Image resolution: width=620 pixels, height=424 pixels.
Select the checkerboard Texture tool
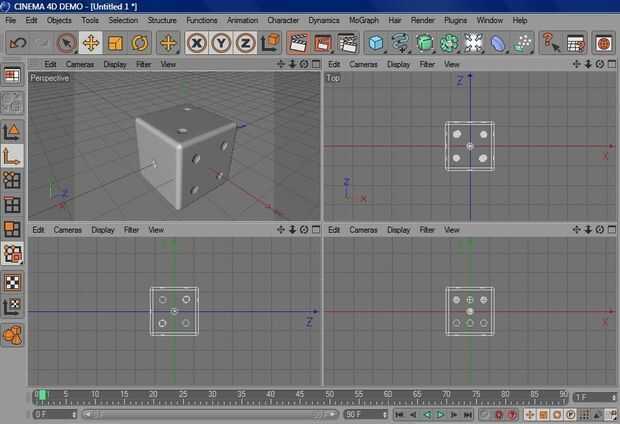pyautogui.click(x=13, y=282)
